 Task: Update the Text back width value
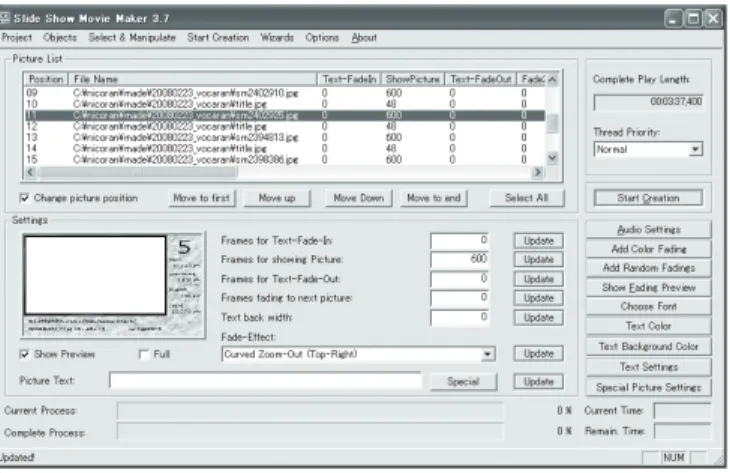(x=539, y=318)
